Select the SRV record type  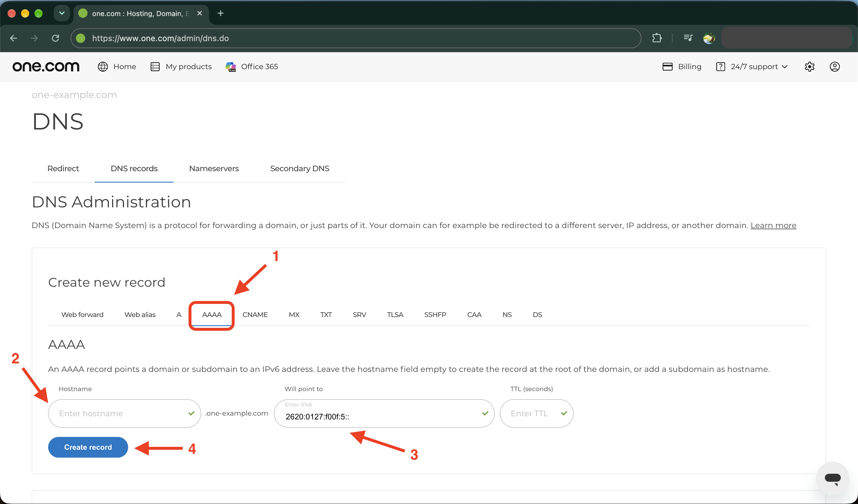(x=360, y=314)
